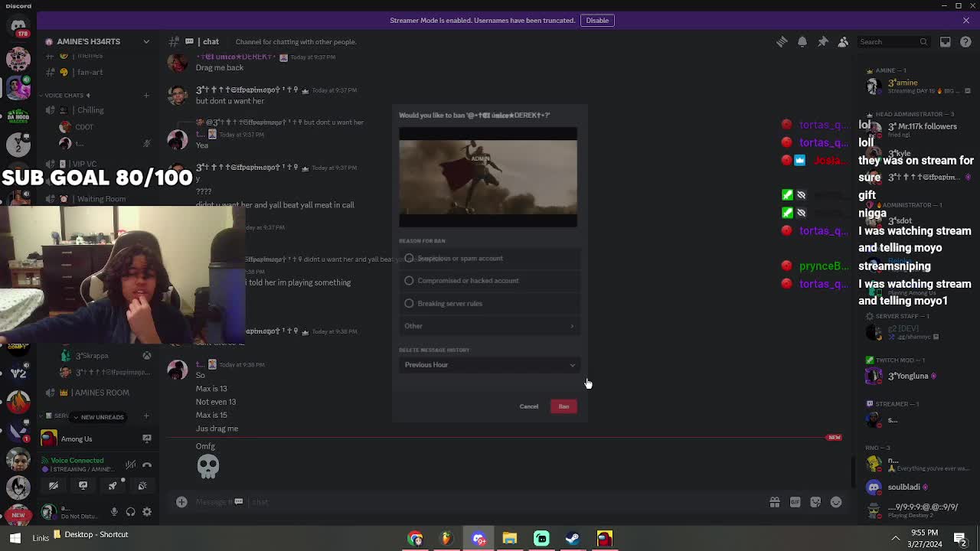
Task: Open File Explorer from the taskbar
Action: point(510,538)
